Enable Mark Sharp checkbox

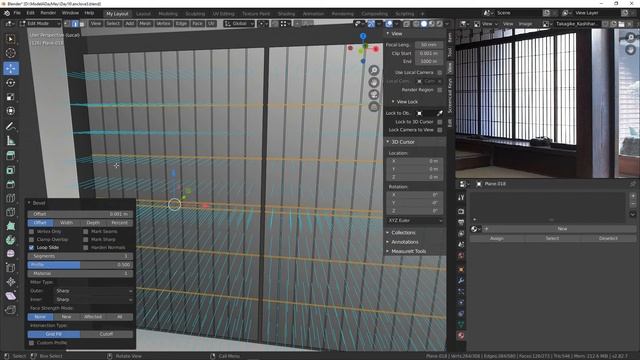tap(86, 240)
